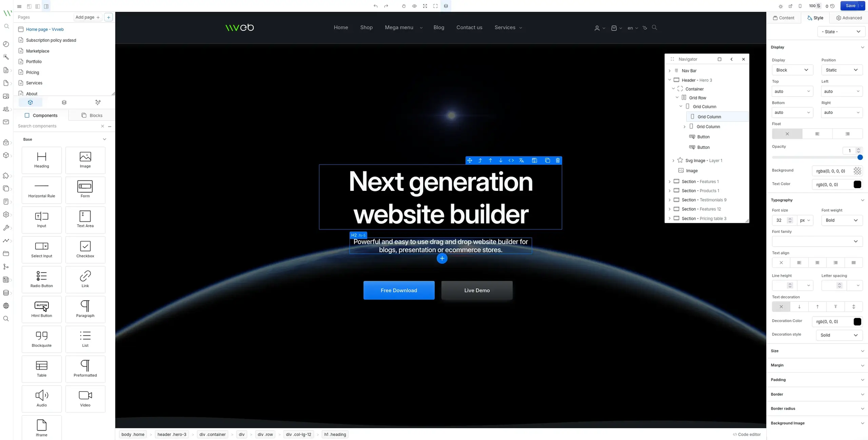Image resolution: width=868 pixels, height=440 pixels.
Task: Click the Text Color black swatch
Action: (x=857, y=185)
